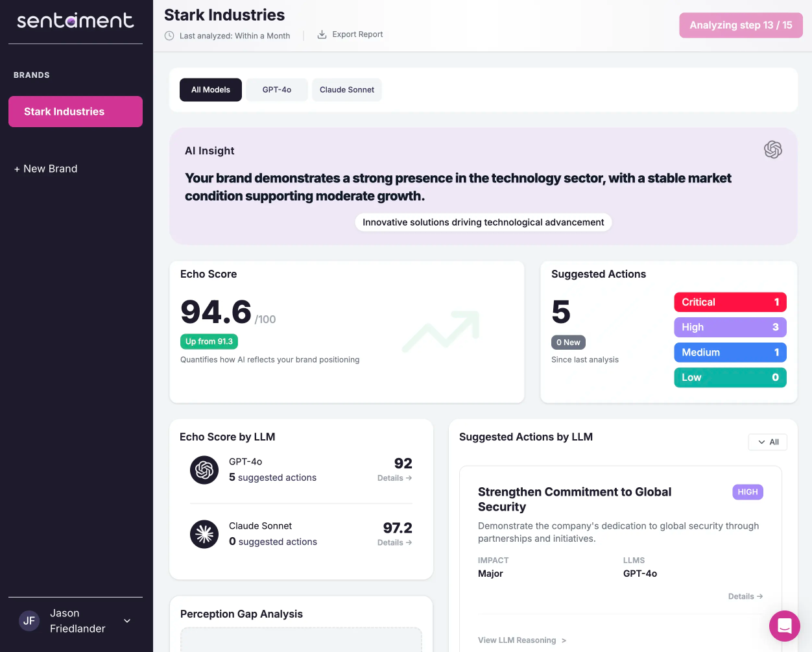Click the Claude Sonnet model logo icon
812x652 pixels.
click(204, 534)
